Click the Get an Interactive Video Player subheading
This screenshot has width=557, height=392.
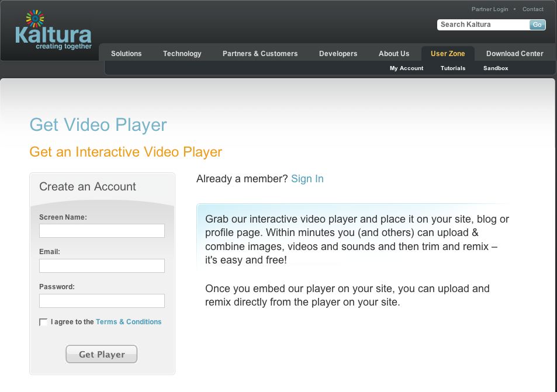[x=126, y=152]
